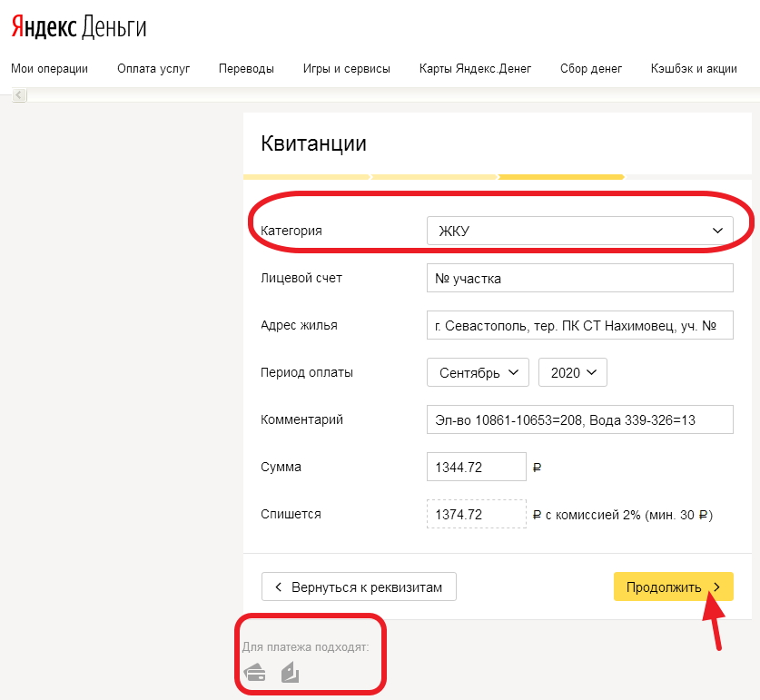Screen dimensions: 760x700
Task: Click the bank card payment icon
Action: 254,673
